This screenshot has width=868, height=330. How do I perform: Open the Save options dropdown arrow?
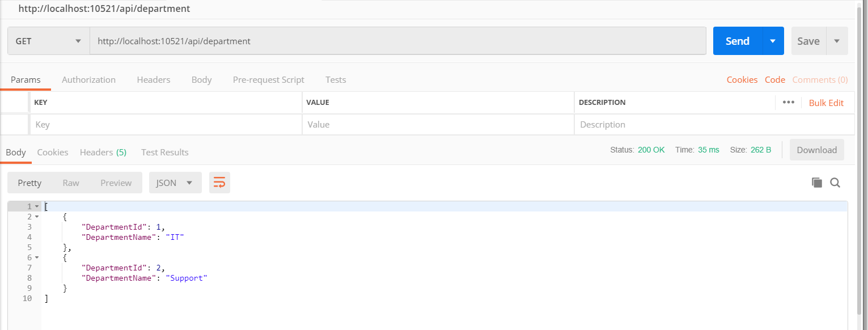click(837, 41)
